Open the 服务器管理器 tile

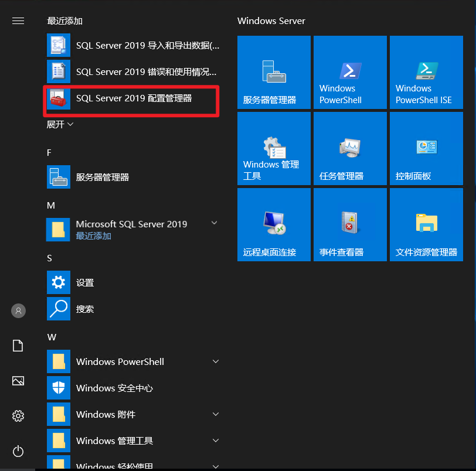click(x=274, y=72)
